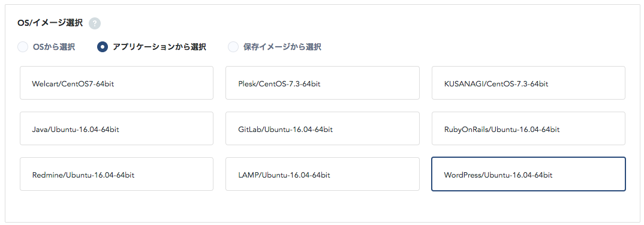Select the GitLab/Ubuntu-16.04-64bit option
The height and width of the screenshot is (225, 644).
coord(323,128)
